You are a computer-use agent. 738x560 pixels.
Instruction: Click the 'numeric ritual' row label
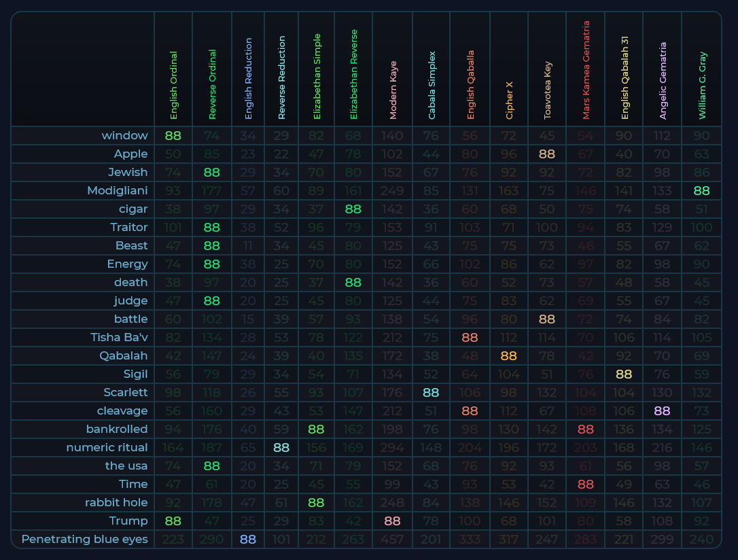coord(107,447)
